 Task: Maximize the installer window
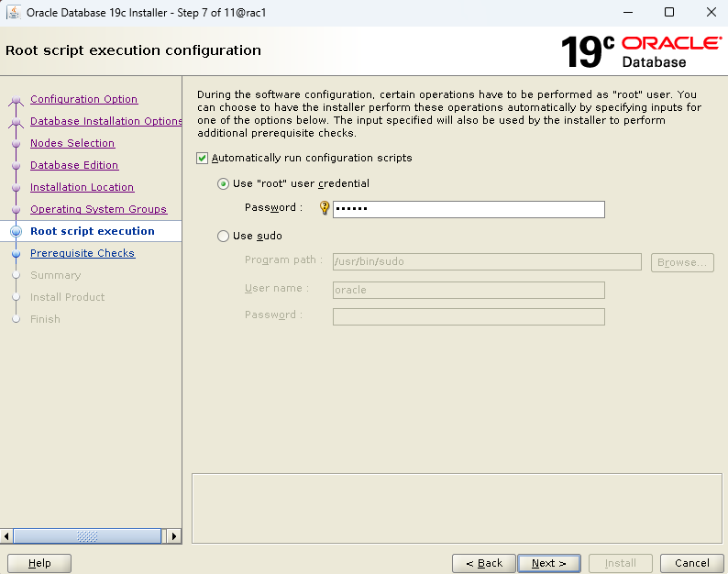point(669,12)
